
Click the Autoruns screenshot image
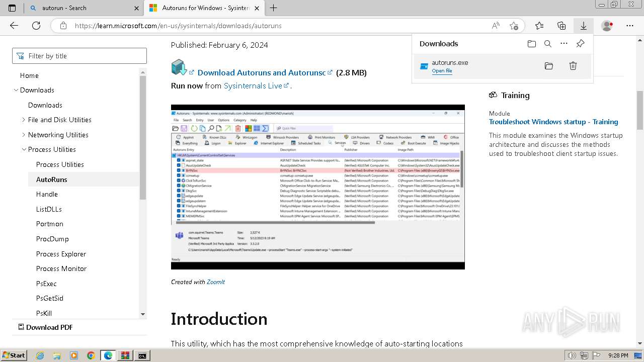click(318, 187)
